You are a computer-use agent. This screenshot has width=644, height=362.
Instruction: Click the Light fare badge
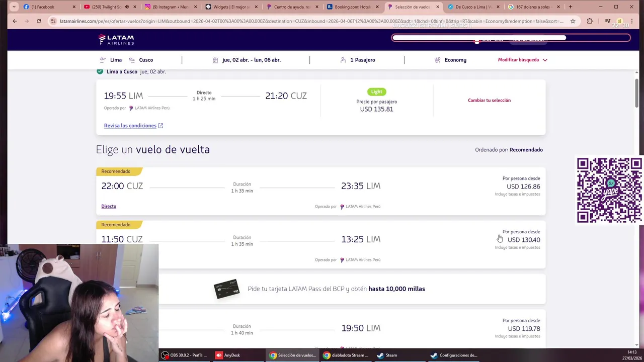[x=377, y=92]
